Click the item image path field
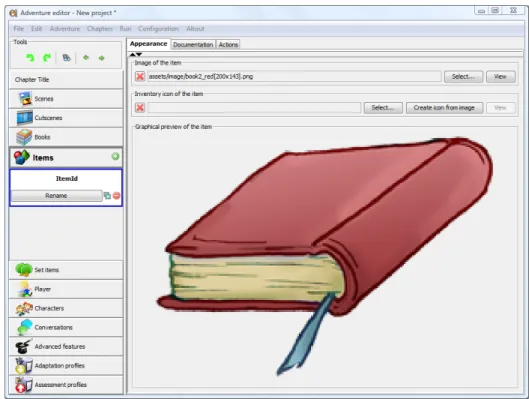Image resolution: width=529 pixels, height=399 pixels. (294, 77)
